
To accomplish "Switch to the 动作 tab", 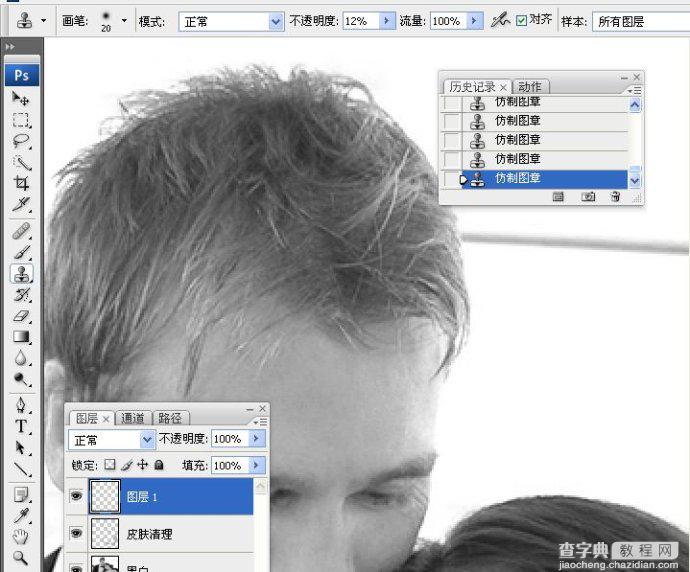I will 529,87.
